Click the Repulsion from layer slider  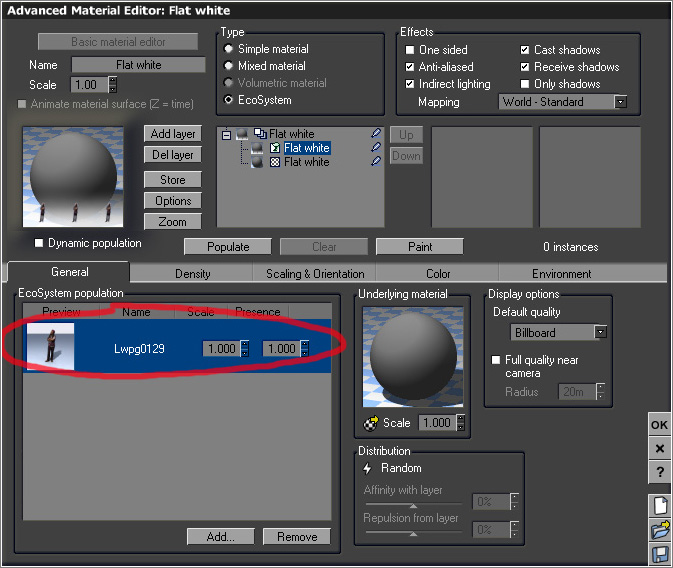pyautogui.click(x=413, y=533)
